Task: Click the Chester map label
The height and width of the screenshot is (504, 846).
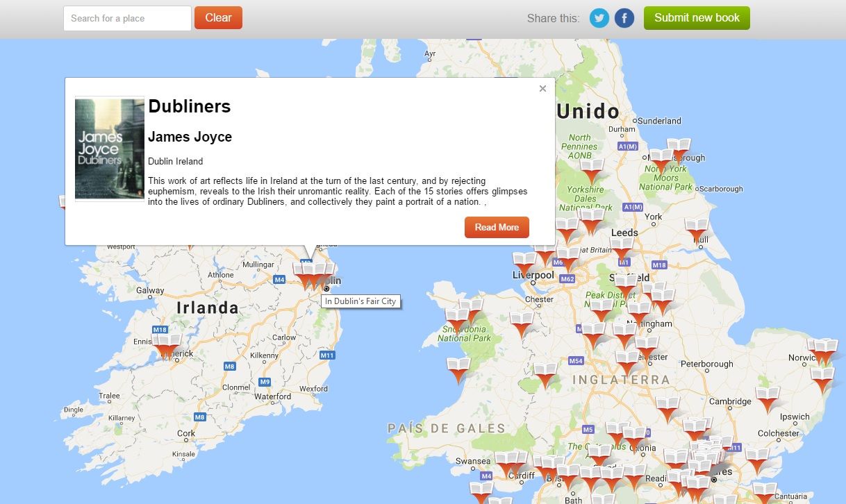Action: [539, 300]
